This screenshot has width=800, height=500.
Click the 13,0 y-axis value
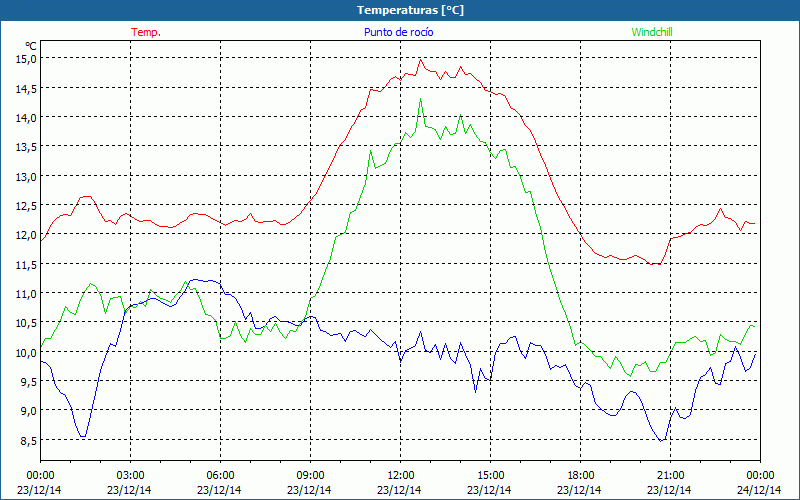coord(27,177)
